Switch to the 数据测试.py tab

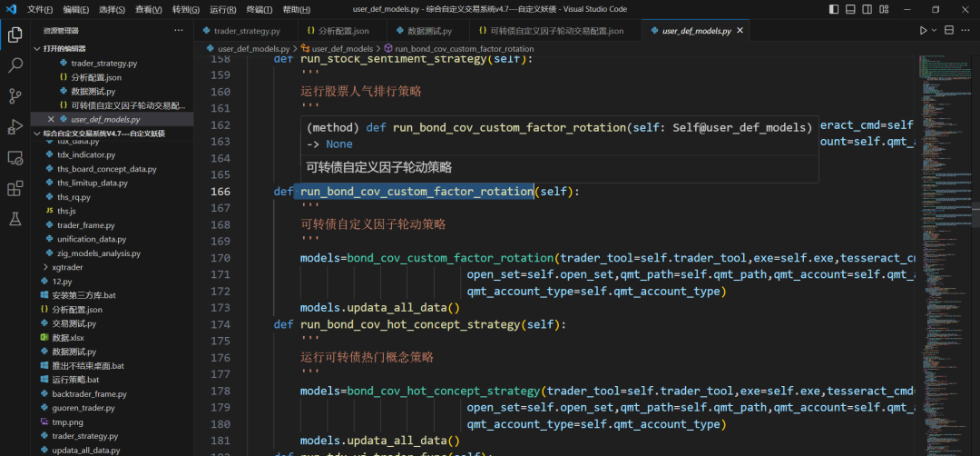tap(428, 31)
